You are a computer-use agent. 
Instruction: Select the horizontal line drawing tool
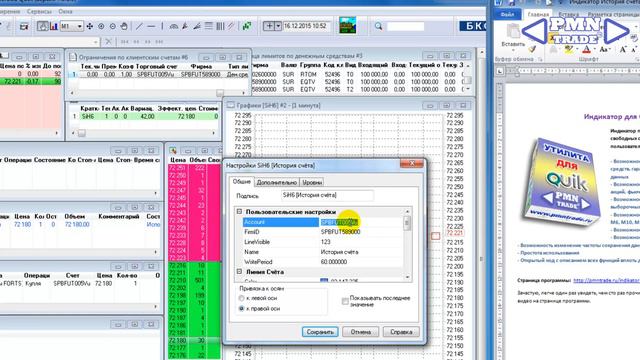tap(151, 26)
